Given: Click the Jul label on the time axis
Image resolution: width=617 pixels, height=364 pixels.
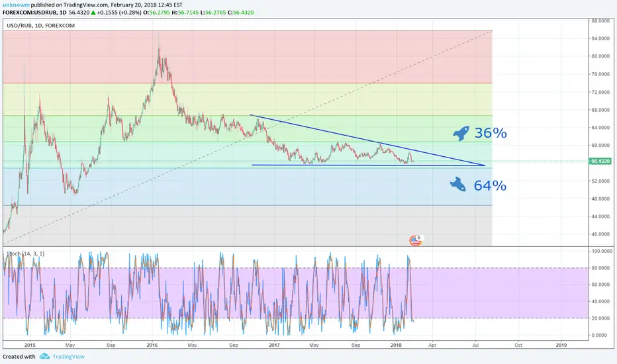Looking at the screenshot, I should pos(475,345).
